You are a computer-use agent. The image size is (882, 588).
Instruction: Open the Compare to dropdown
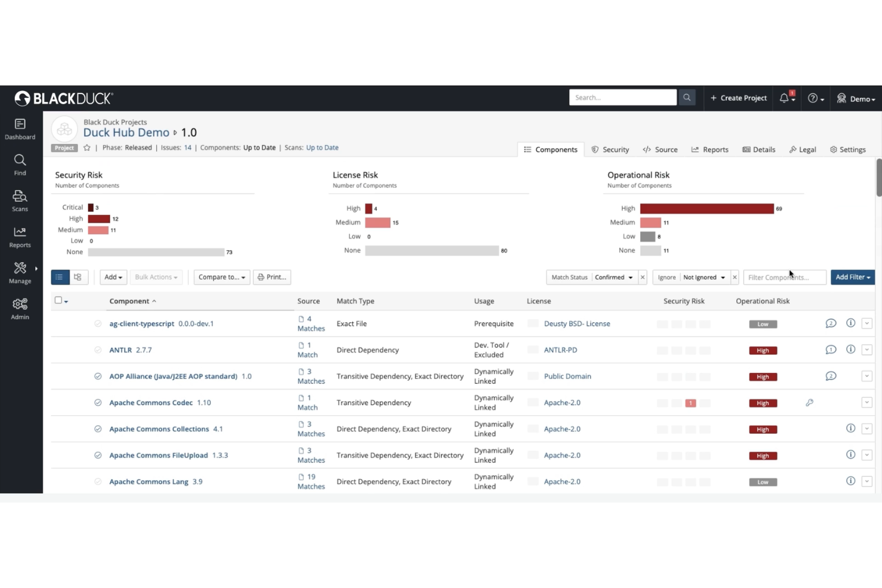point(222,277)
